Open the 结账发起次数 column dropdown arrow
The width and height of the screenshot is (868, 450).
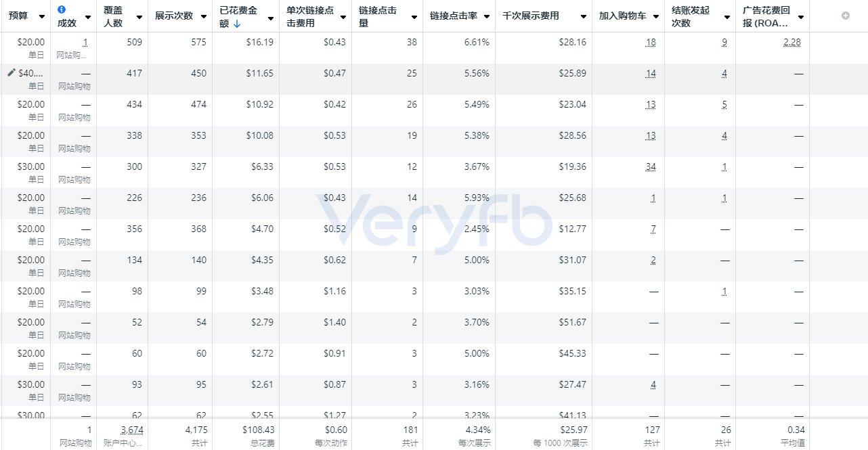[x=727, y=17]
